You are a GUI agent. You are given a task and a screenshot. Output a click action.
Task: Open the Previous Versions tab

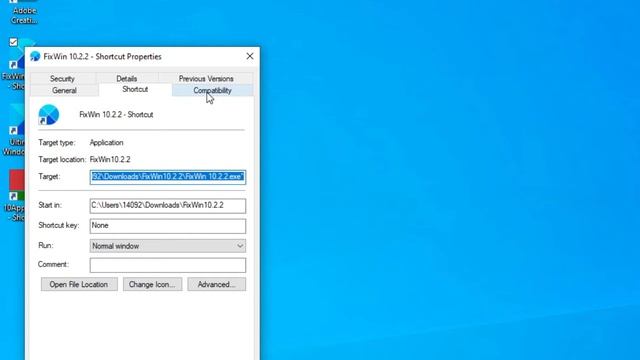[x=206, y=78]
